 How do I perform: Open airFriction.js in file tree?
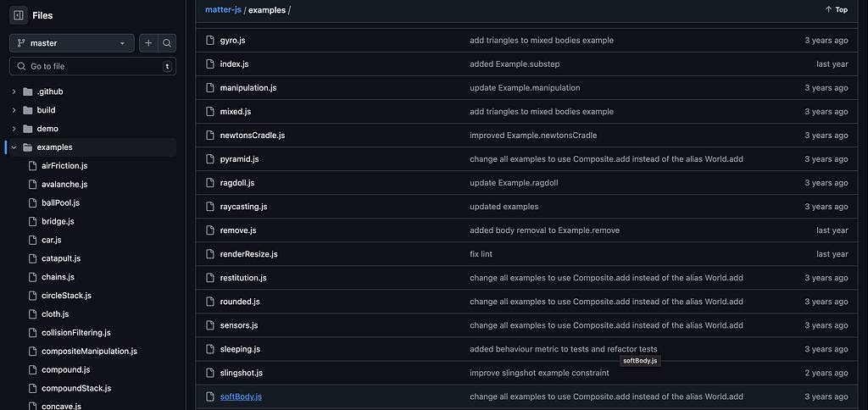[x=64, y=166]
